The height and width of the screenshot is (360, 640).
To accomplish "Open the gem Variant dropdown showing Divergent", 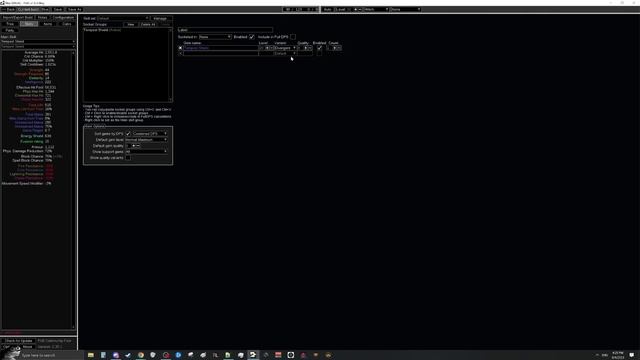I will [x=285, y=48].
